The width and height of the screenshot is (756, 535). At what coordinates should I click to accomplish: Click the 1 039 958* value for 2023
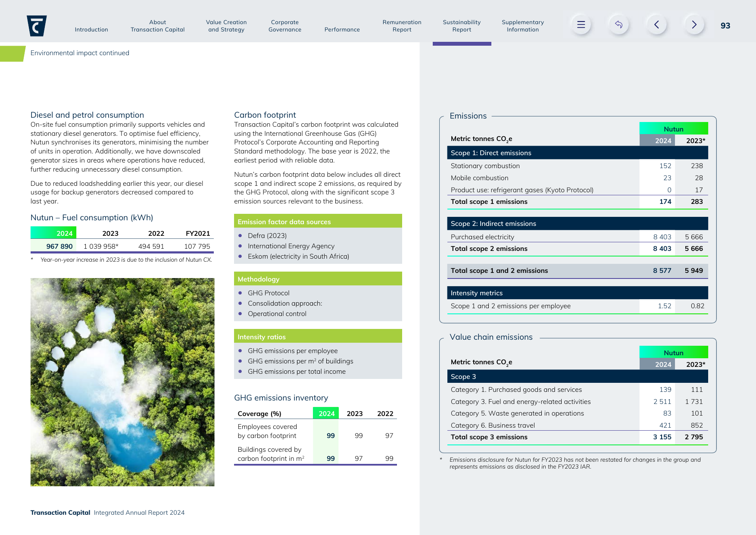click(101, 247)
